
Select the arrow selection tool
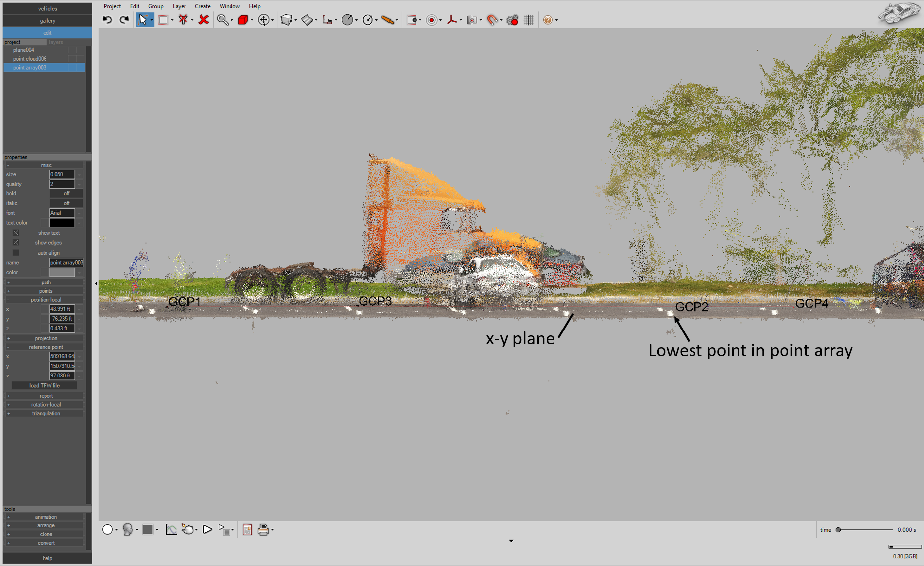pos(143,20)
